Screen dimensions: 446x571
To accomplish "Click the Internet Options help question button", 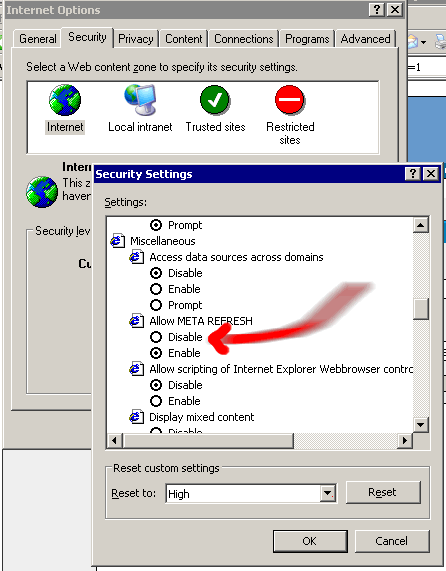I will (377, 9).
